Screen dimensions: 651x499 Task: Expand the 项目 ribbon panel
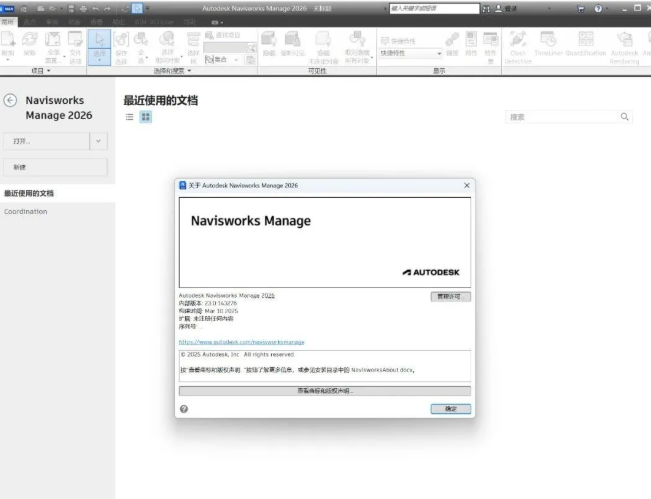pyautogui.click(x=41, y=71)
